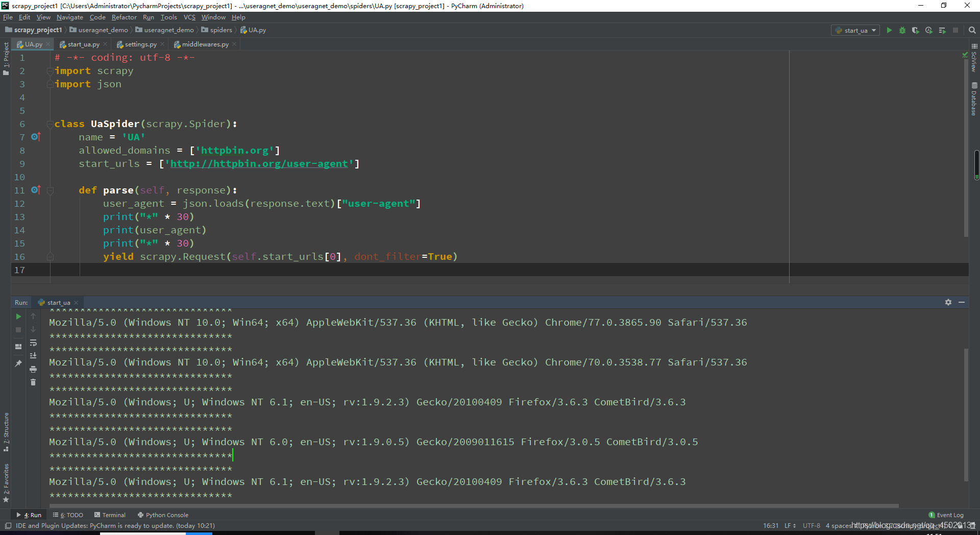The height and width of the screenshot is (535, 980).
Task: Switch to start_ua.py editor tab
Action: pyautogui.click(x=84, y=44)
